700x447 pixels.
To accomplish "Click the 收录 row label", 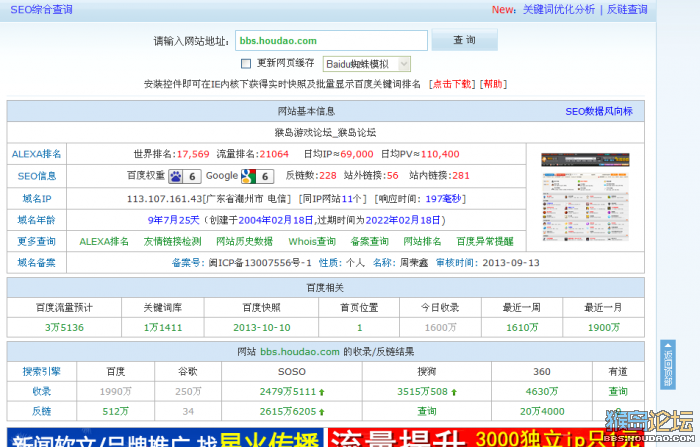I will (42, 392).
